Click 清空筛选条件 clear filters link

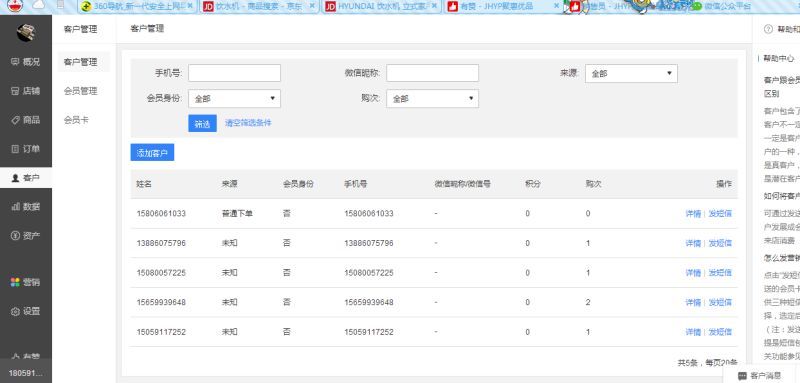248,123
